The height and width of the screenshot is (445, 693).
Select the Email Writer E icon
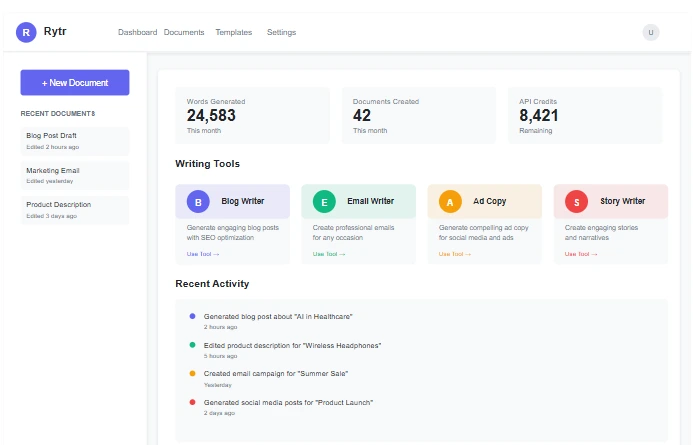coord(324,202)
